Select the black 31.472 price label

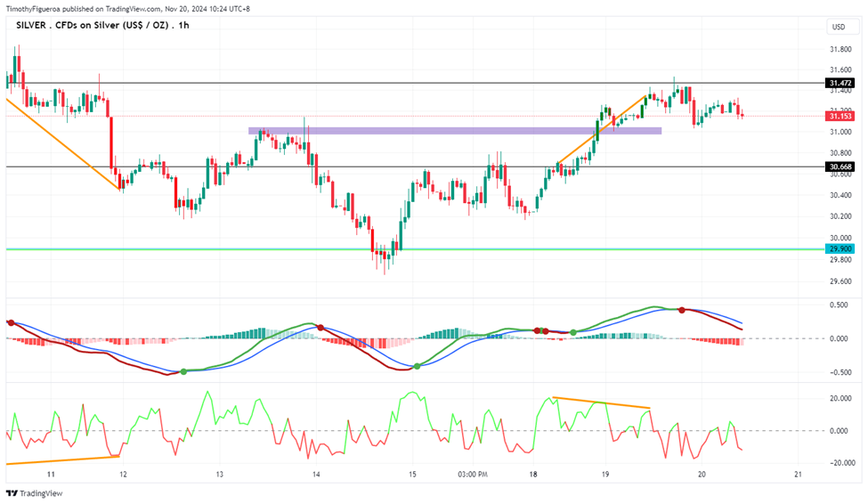(x=840, y=83)
